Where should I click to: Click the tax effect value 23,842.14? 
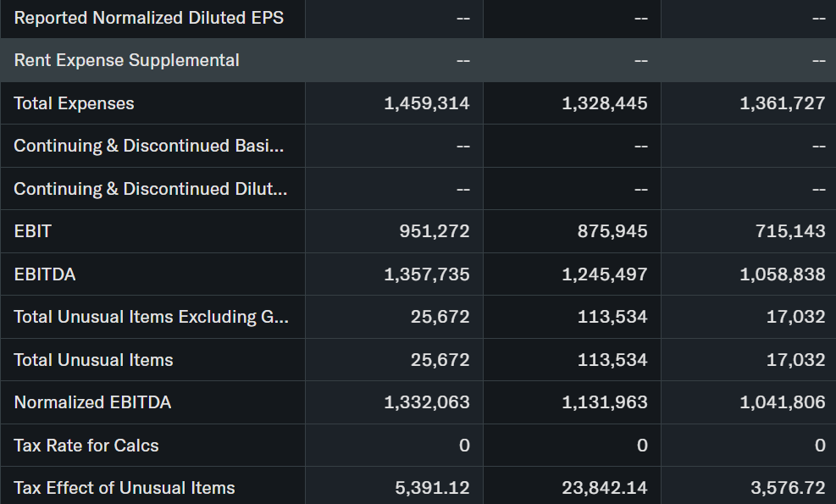click(604, 488)
